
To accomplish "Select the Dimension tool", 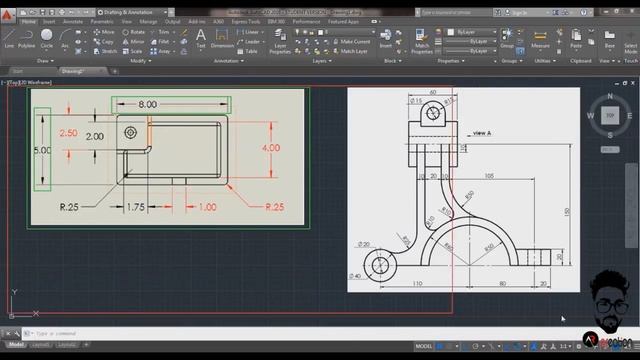I will 222,38.
